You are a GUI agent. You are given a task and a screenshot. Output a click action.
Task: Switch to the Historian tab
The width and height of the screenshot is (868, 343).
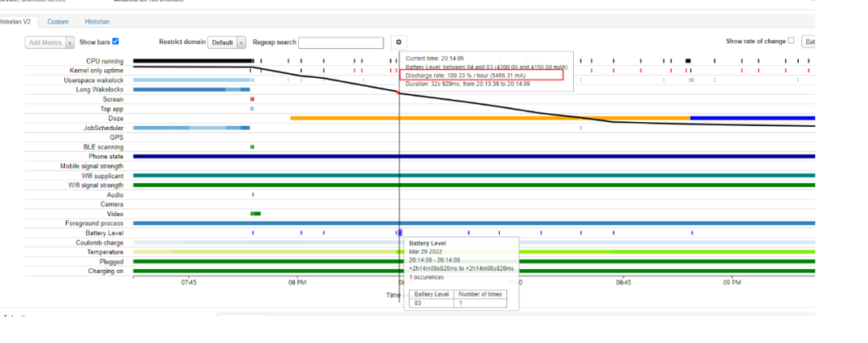tap(97, 22)
